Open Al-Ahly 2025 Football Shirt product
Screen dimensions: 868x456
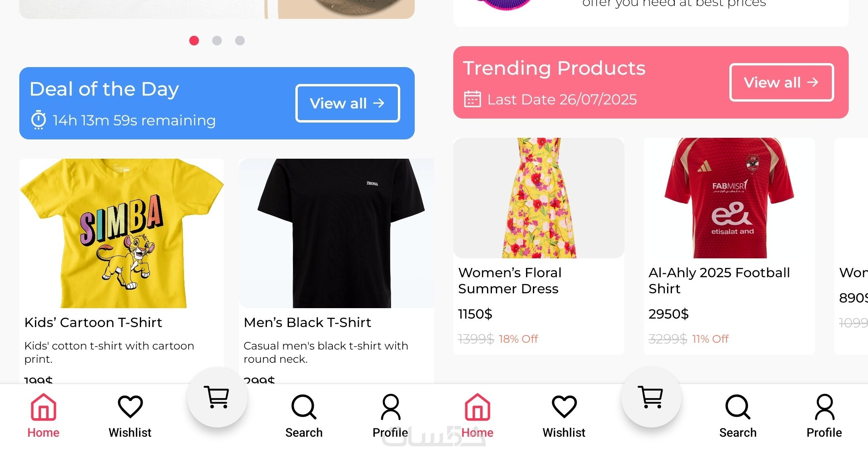(x=729, y=246)
